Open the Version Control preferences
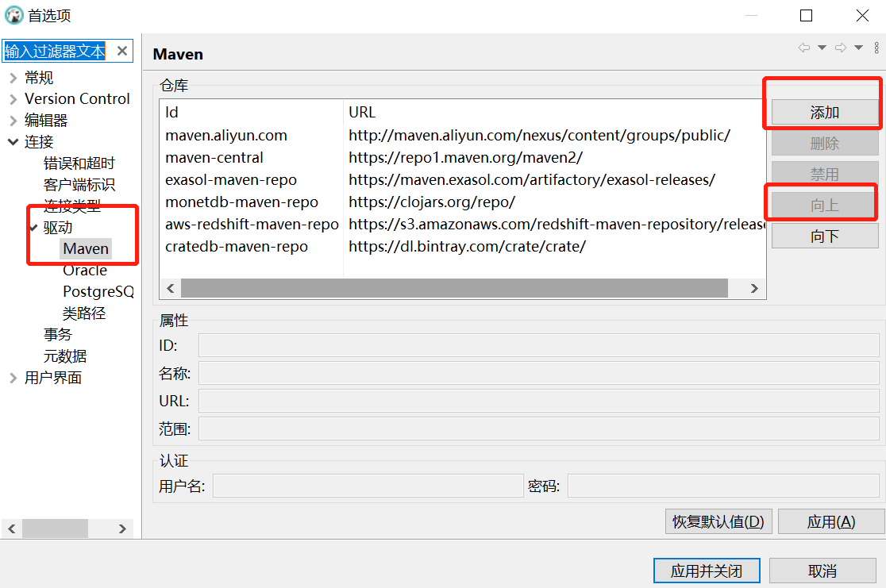Viewport: 886px width, 588px height. (77, 98)
